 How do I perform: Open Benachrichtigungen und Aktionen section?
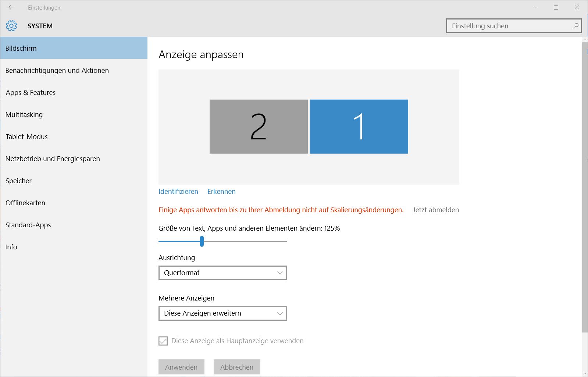pyautogui.click(x=57, y=70)
